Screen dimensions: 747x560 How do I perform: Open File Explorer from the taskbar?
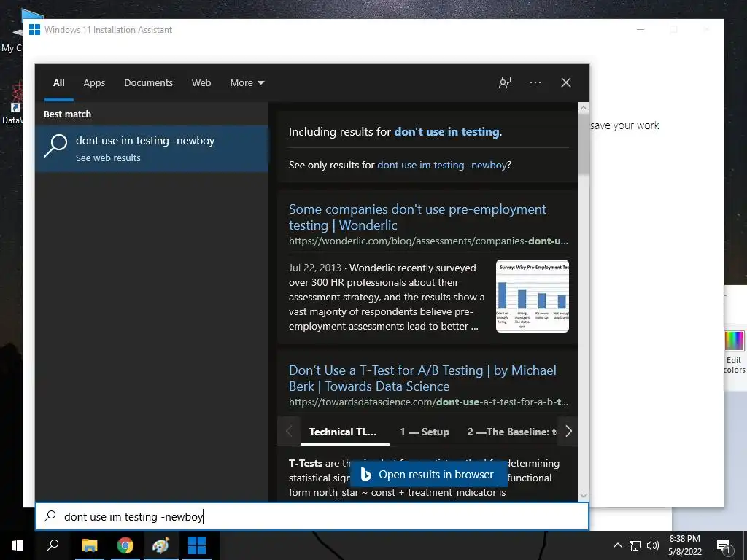(89, 545)
